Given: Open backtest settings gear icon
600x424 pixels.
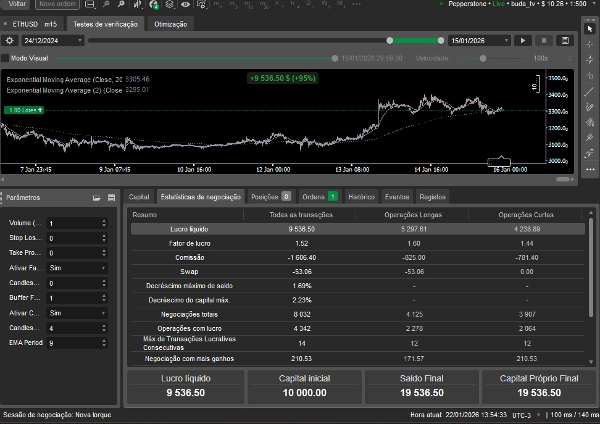Looking at the screenshot, I should pos(9,40).
